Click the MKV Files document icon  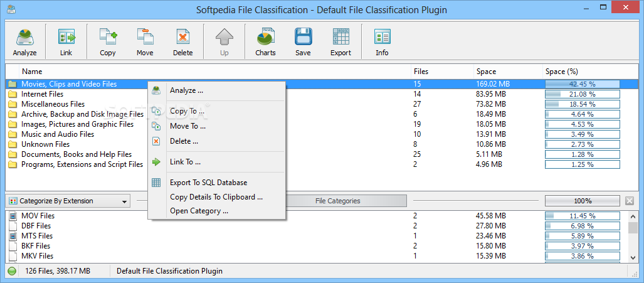click(x=13, y=256)
